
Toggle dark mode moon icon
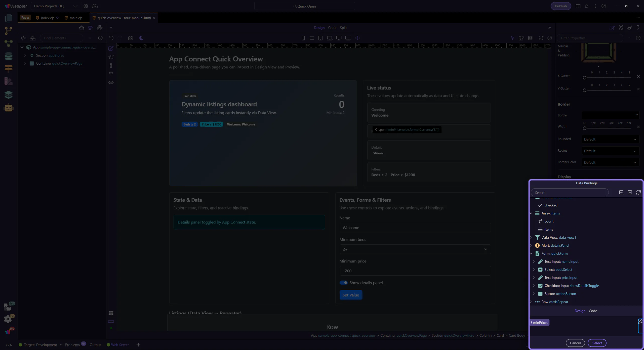pos(141,38)
